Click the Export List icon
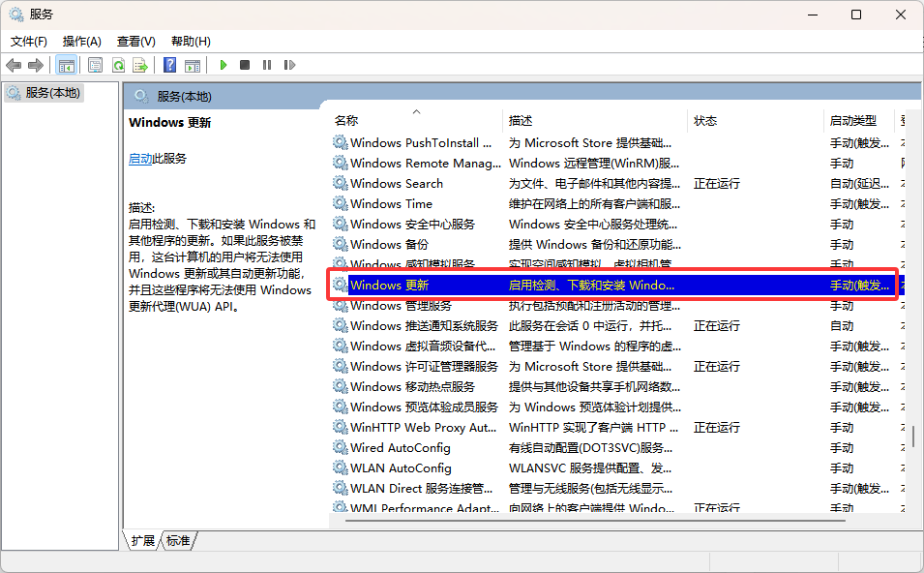Image resolution: width=924 pixels, height=573 pixels. pyautogui.click(x=140, y=65)
